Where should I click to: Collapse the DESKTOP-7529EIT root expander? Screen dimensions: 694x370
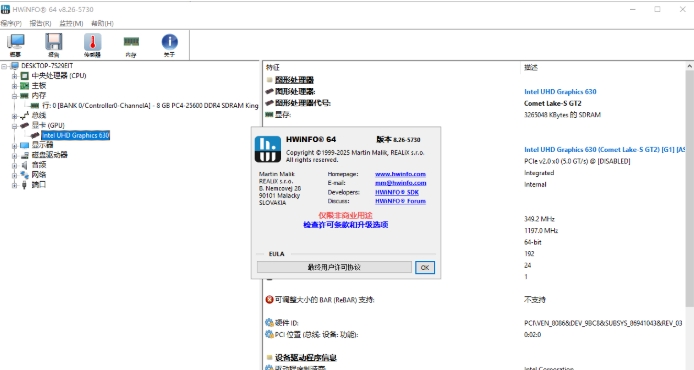pos(4,66)
